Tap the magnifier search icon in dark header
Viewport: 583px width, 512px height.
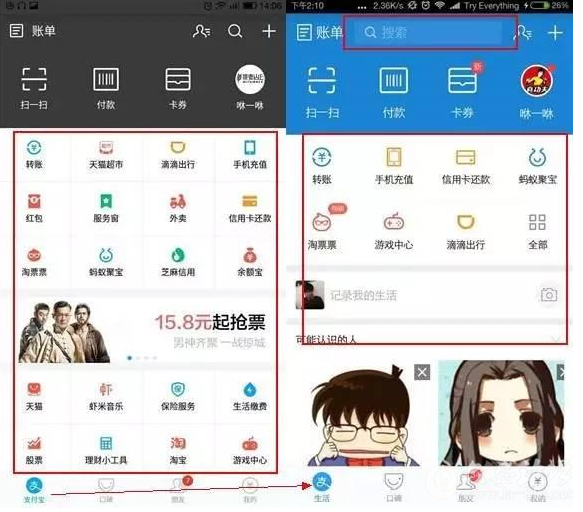[x=235, y=31]
